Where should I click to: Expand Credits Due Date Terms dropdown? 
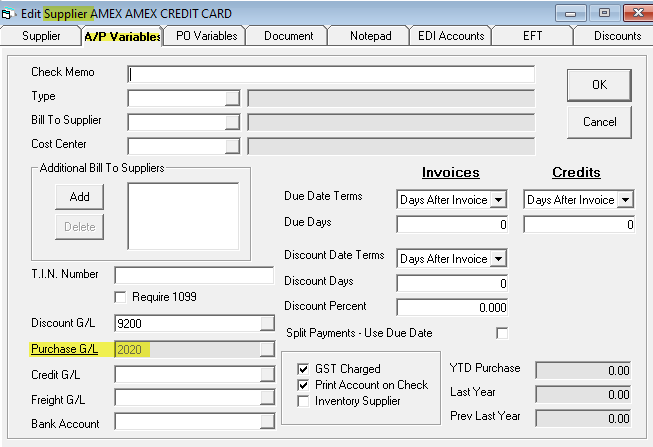pyautogui.click(x=625, y=200)
